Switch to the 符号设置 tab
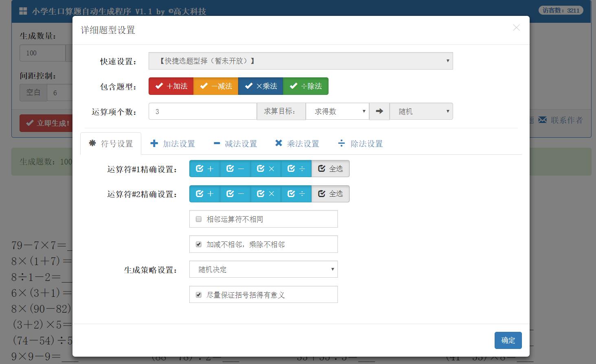Viewport: 596px width, 364px height. coord(111,144)
